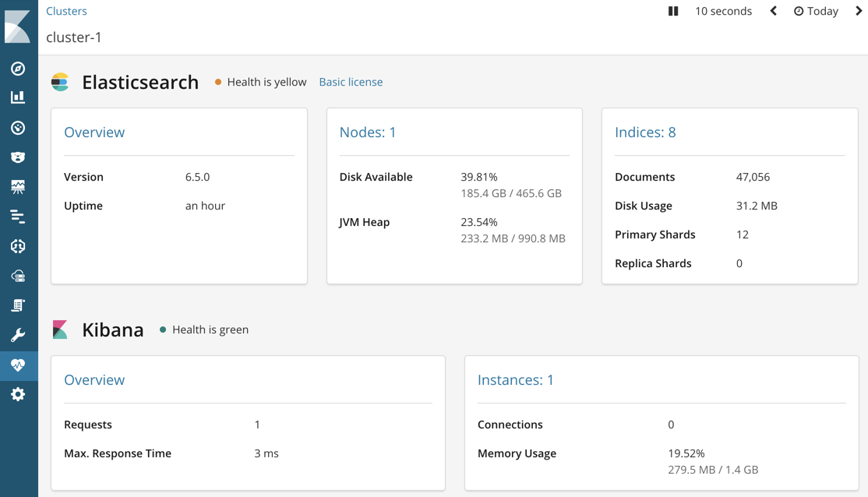868x497 pixels.
Task: Open the Nodes: 1 details page
Action: tap(368, 132)
